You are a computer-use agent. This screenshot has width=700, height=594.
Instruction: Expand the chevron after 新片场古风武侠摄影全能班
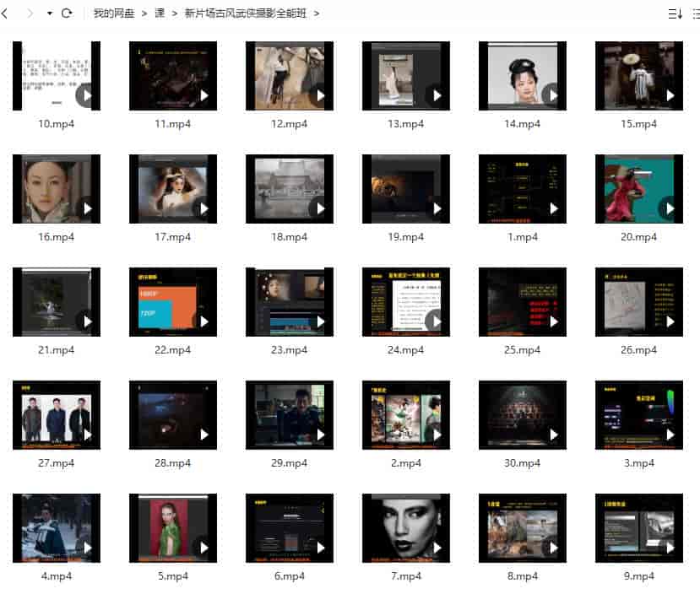[x=317, y=13]
